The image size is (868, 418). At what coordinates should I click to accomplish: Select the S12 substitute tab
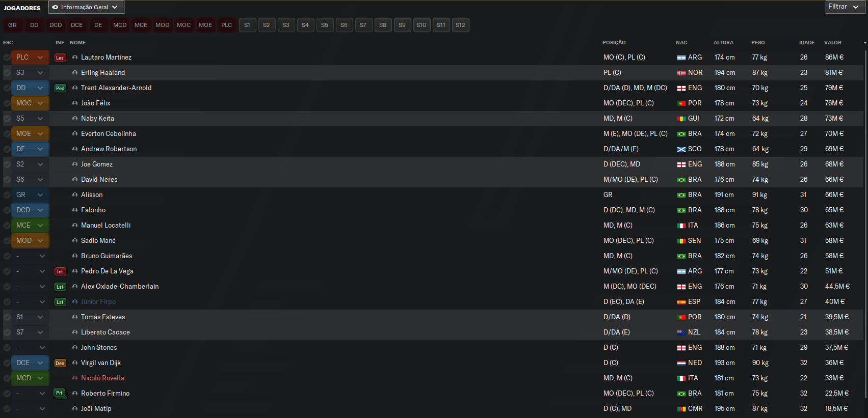tap(460, 25)
